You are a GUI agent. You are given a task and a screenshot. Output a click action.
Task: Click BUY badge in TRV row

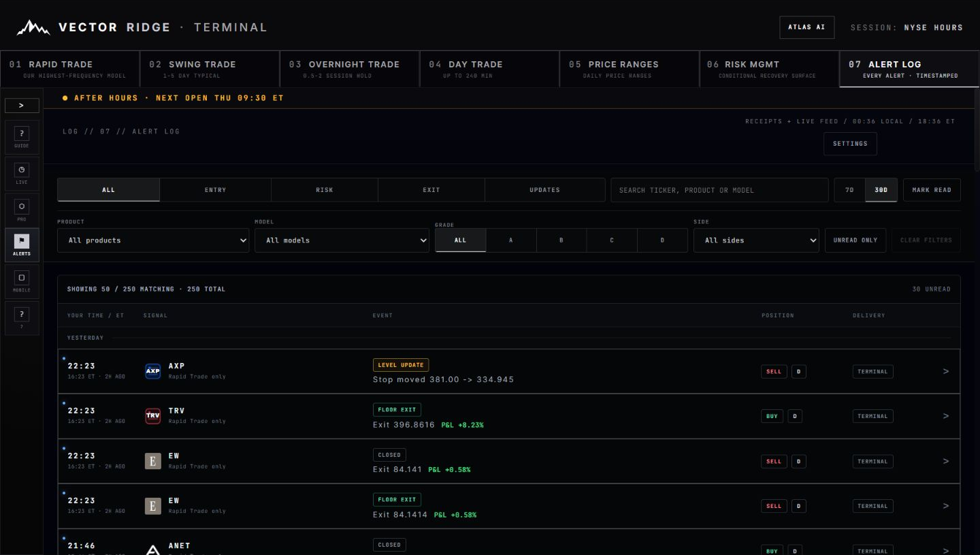pyautogui.click(x=772, y=416)
